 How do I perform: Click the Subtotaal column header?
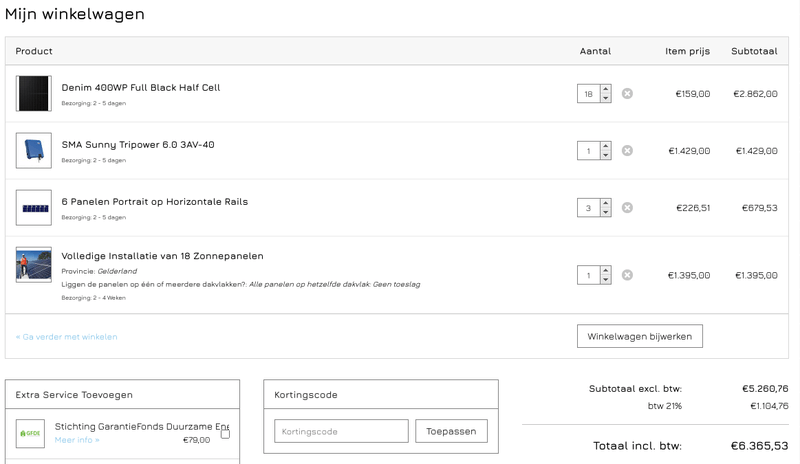pos(754,51)
